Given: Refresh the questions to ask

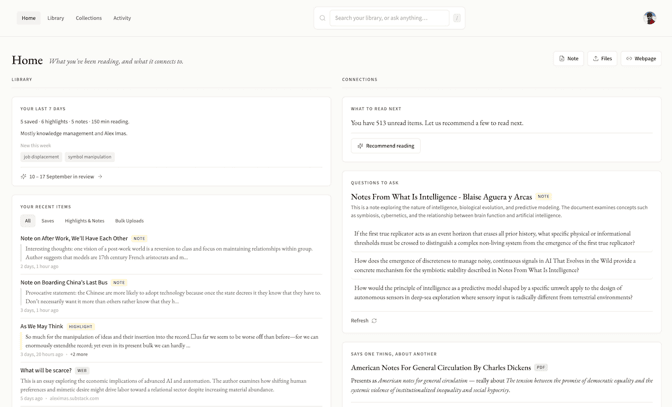Looking at the screenshot, I should (x=363, y=320).
